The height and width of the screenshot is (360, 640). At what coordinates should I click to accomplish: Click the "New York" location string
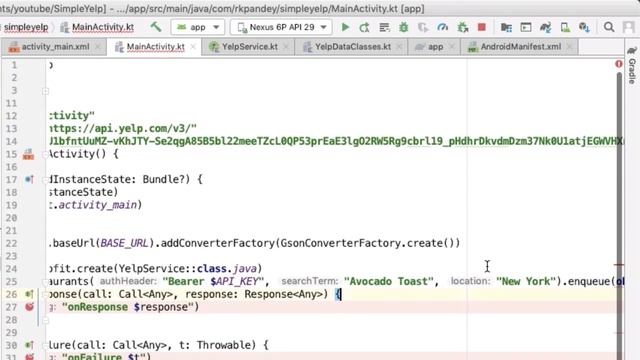tap(526, 281)
